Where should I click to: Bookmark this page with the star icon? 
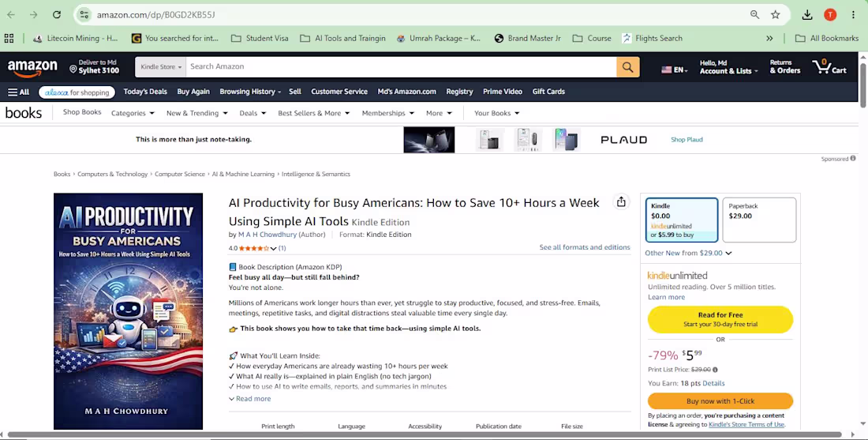pyautogui.click(x=776, y=15)
